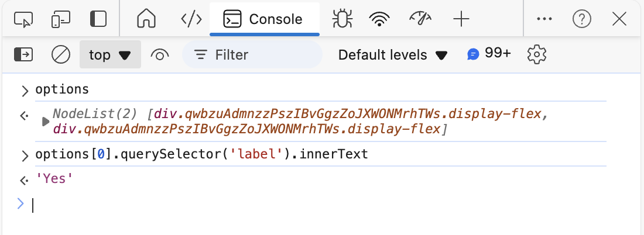This screenshot has height=235, width=644.
Task: Open the top context dropdown
Action: point(110,54)
